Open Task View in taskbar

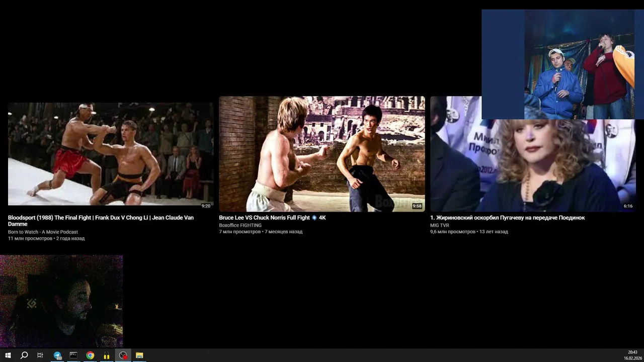(40, 355)
